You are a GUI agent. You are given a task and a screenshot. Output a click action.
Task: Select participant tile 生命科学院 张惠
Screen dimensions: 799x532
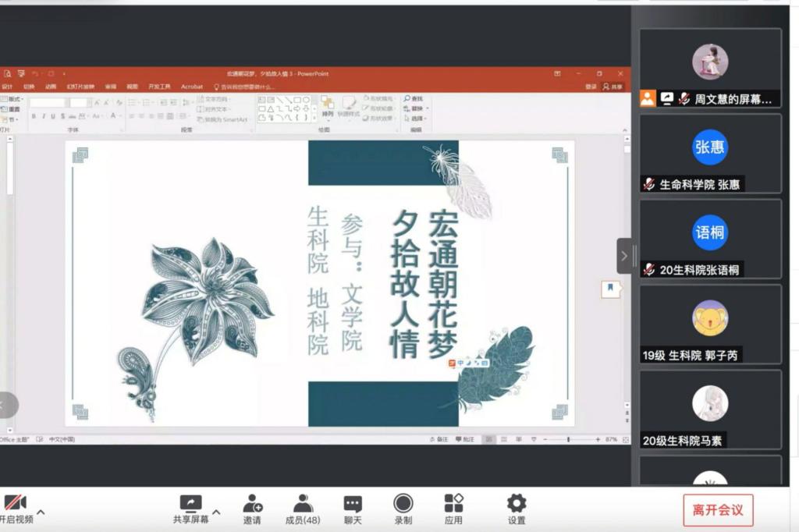point(710,154)
